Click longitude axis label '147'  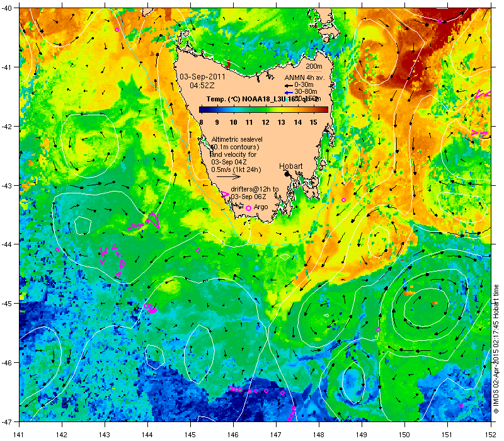[x=276, y=435]
